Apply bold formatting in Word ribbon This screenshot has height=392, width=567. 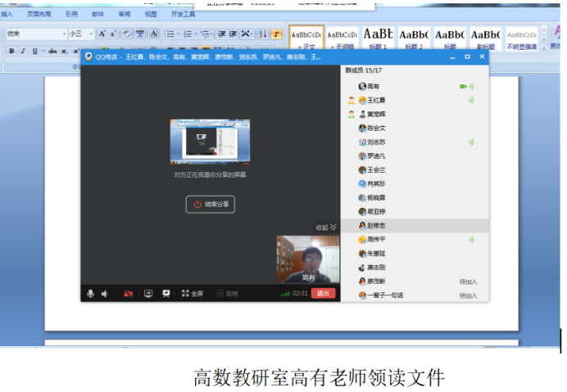11,52
